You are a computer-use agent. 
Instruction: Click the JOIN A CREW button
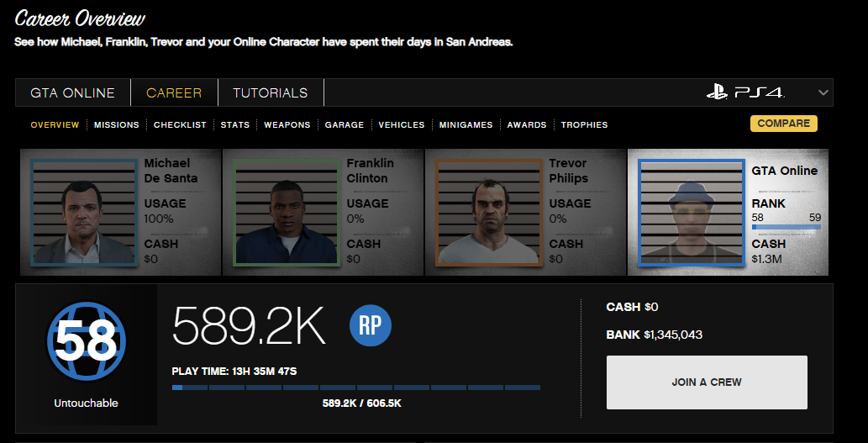pyautogui.click(x=707, y=382)
